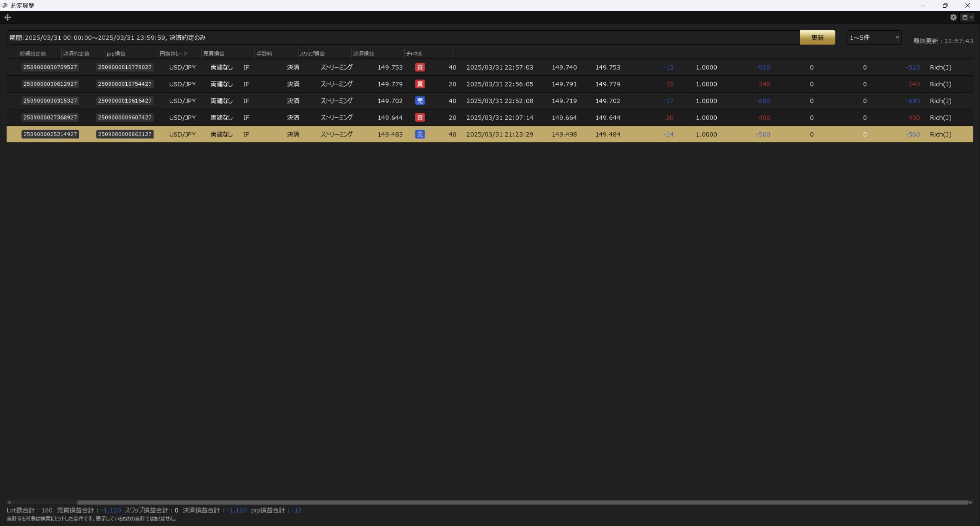Expand the 1～5件 page range dropdown

click(874, 38)
